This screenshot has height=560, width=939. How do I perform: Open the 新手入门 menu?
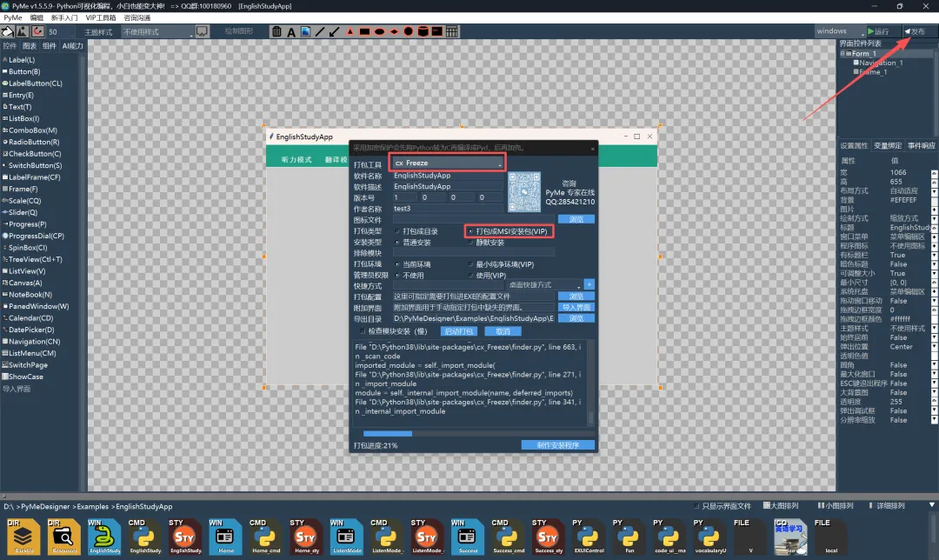click(64, 18)
